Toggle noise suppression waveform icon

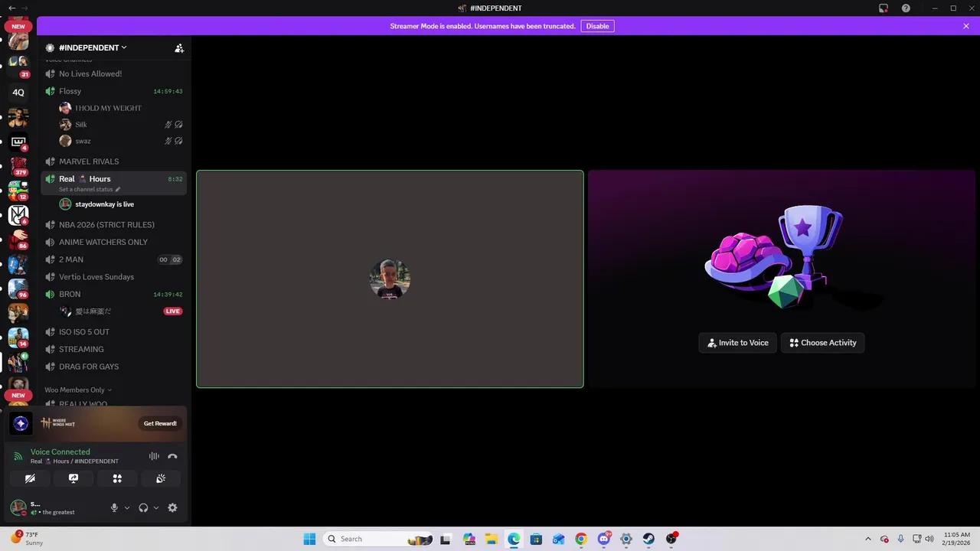coord(154,456)
